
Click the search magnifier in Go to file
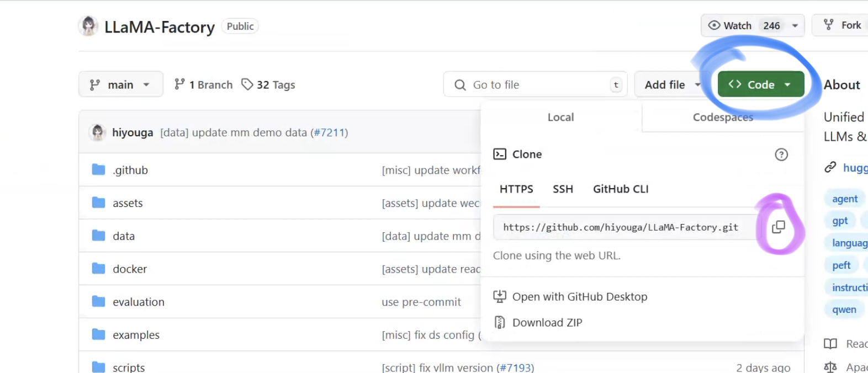point(460,85)
